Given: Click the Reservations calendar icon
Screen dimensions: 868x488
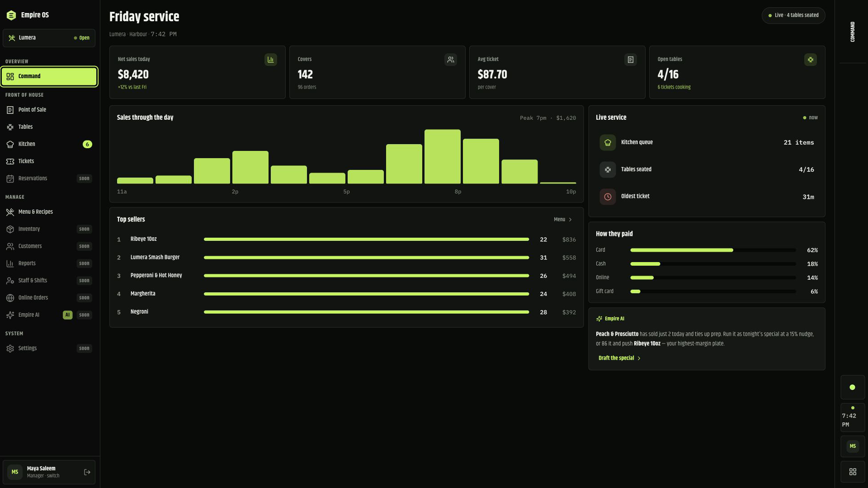Looking at the screenshot, I should pos(10,178).
